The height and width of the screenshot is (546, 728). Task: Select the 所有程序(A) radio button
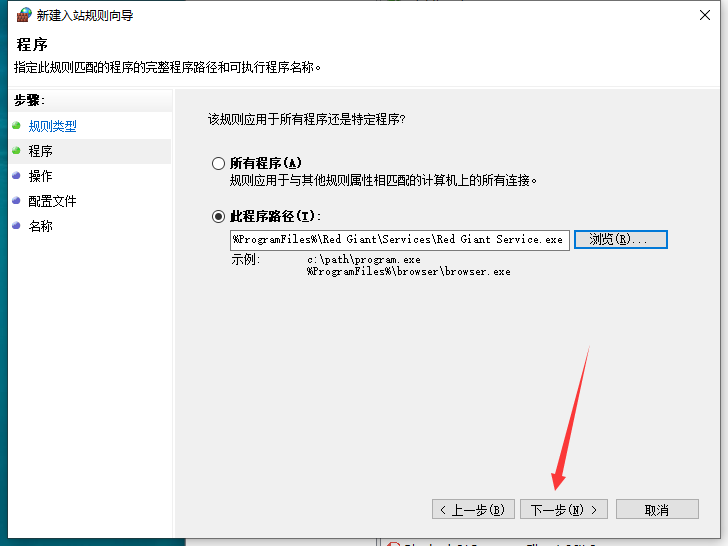pos(219,163)
